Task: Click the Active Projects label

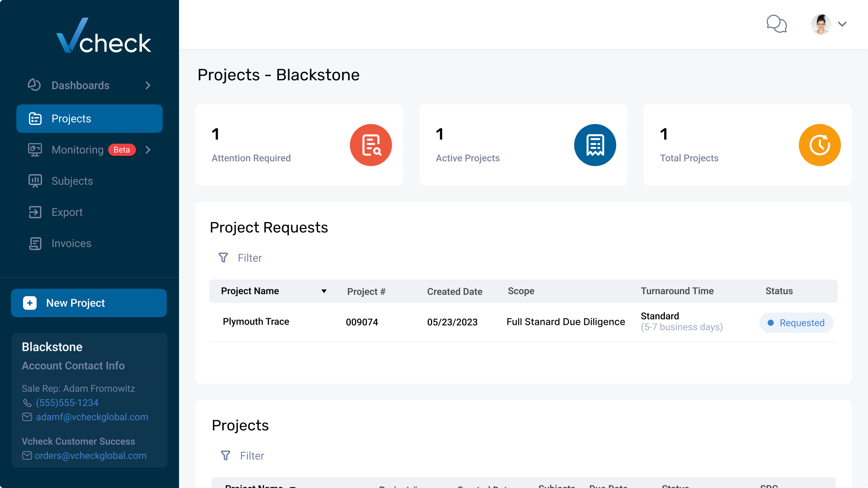Action: (x=468, y=158)
